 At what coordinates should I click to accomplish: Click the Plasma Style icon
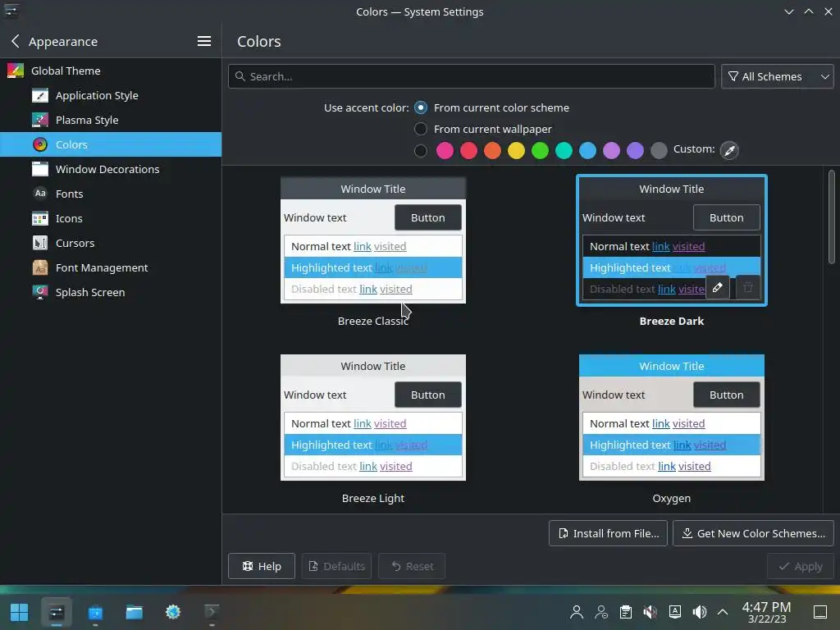pyautogui.click(x=39, y=120)
